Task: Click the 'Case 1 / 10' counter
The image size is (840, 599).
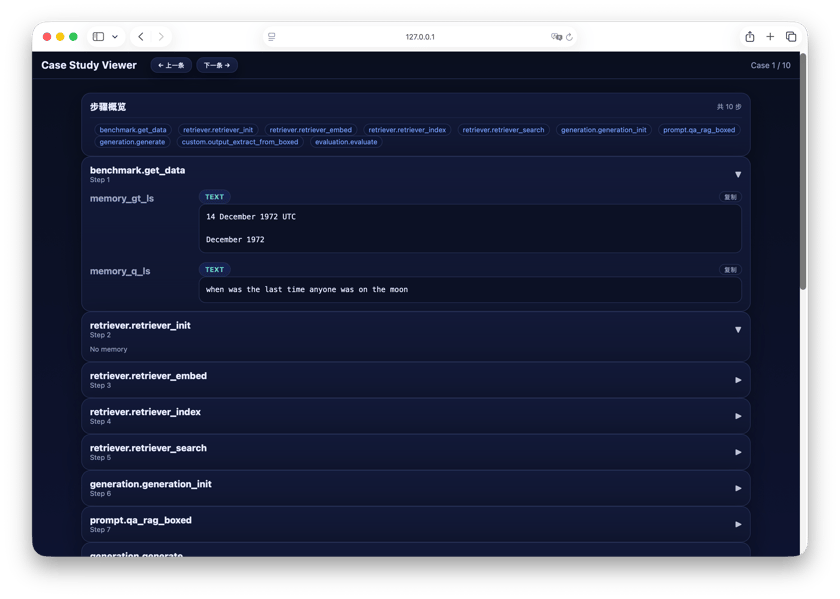Action: (x=770, y=65)
